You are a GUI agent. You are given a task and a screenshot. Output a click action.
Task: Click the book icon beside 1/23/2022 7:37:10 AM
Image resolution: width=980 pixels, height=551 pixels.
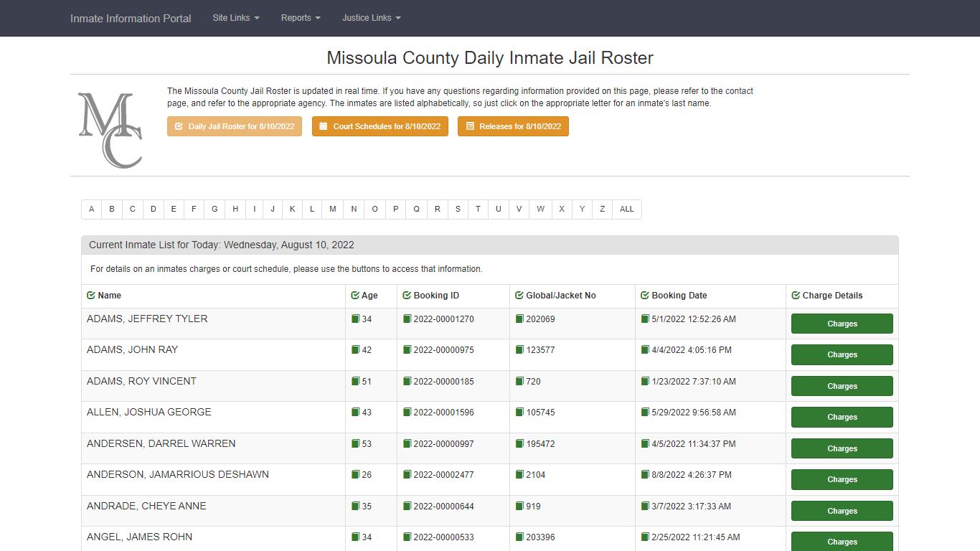coord(645,381)
